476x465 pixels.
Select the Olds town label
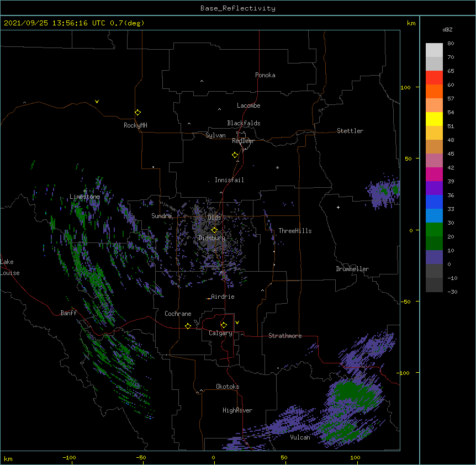[x=214, y=218]
